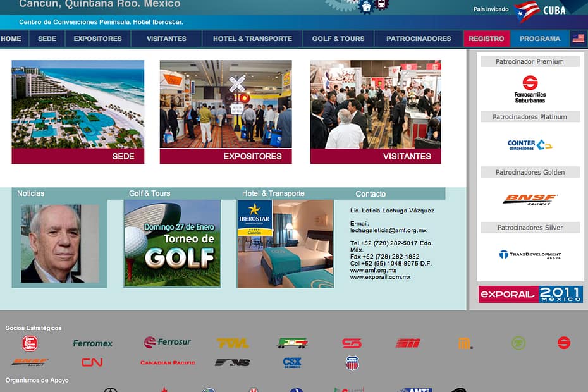Click the orange Metro M logo

coord(465,343)
